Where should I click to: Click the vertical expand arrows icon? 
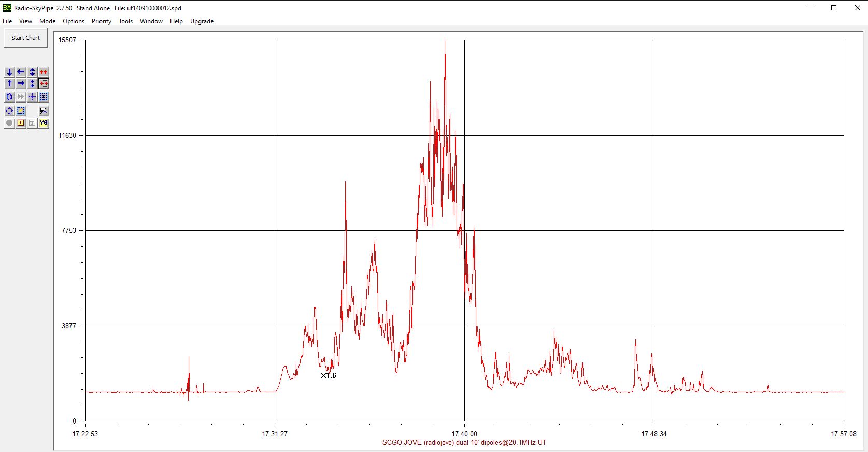tap(32, 72)
